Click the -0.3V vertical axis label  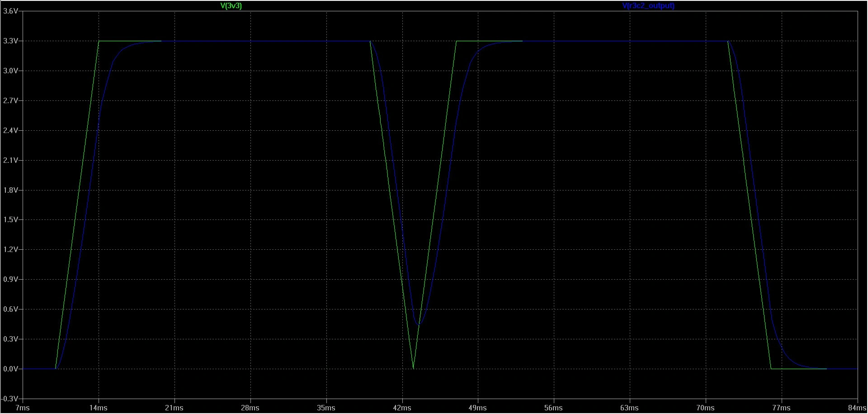coord(9,399)
